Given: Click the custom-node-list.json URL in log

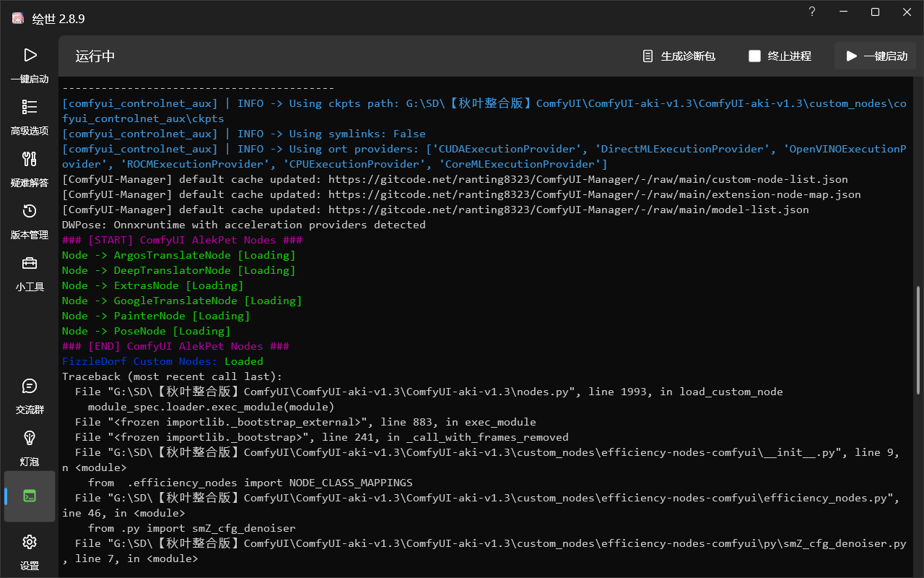Looking at the screenshot, I should tap(588, 179).
